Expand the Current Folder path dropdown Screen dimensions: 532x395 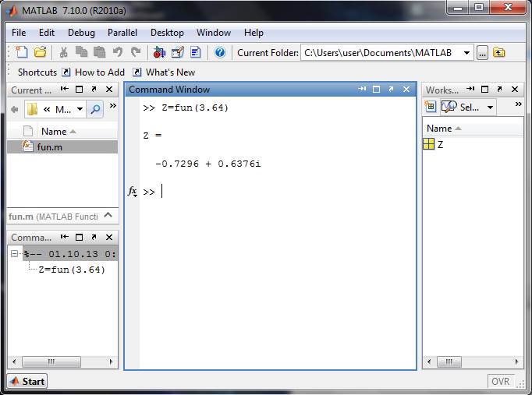coord(466,53)
